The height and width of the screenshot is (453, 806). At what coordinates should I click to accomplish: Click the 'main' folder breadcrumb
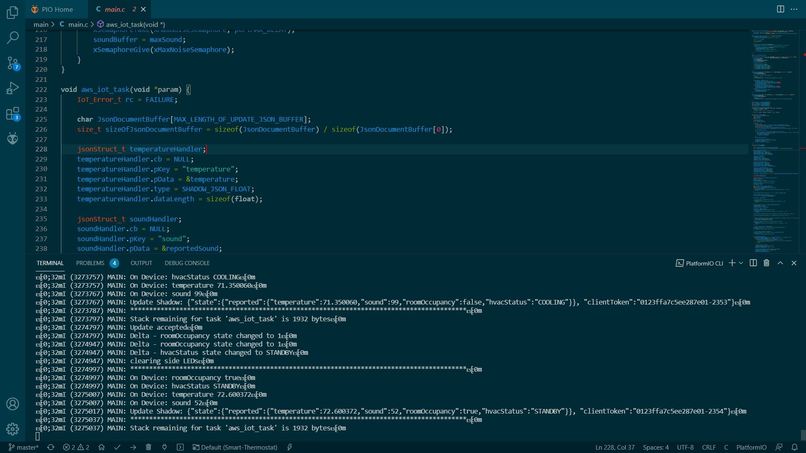(x=41, y=24)
